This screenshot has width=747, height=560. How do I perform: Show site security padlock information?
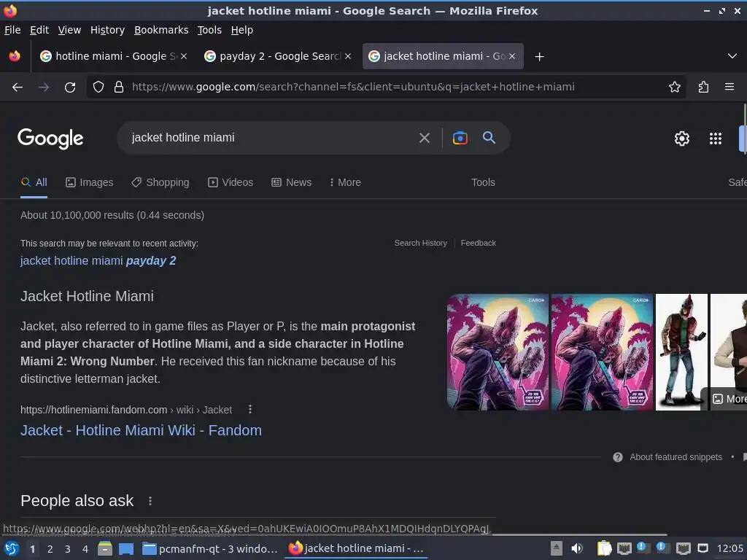point(119,87)
